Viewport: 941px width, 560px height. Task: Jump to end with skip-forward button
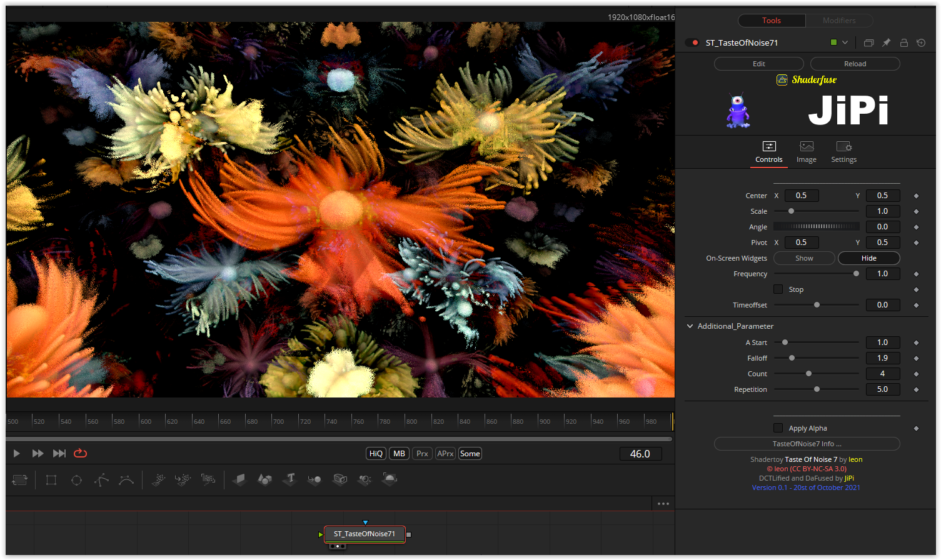coord(59,454)
